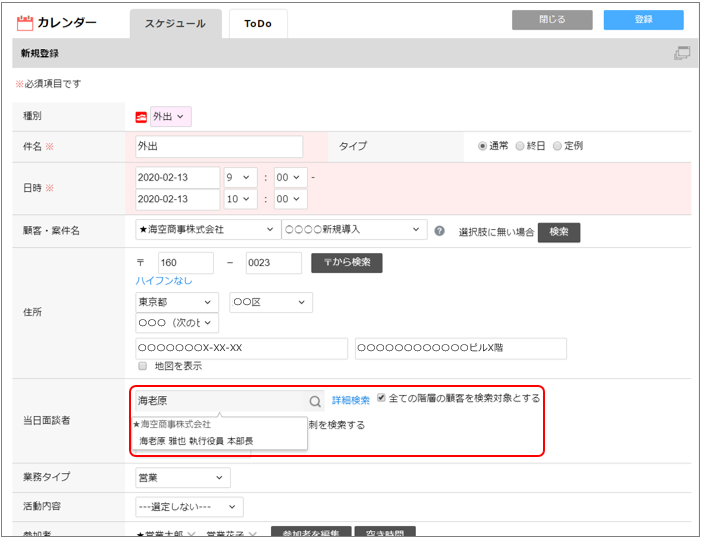Open the 選定しない activity dropdown

pos(189,507)
